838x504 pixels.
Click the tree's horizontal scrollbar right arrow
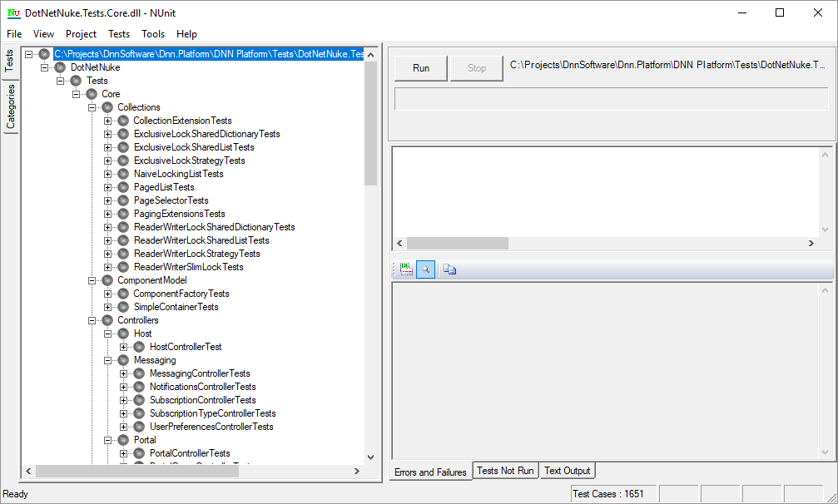pos(357,471)
